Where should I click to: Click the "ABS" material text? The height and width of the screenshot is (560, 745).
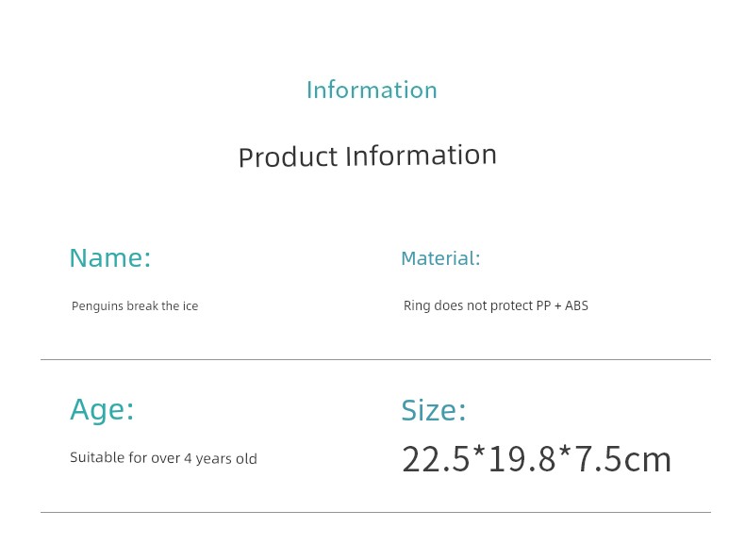pyautogui.click(x=576, y=306)
